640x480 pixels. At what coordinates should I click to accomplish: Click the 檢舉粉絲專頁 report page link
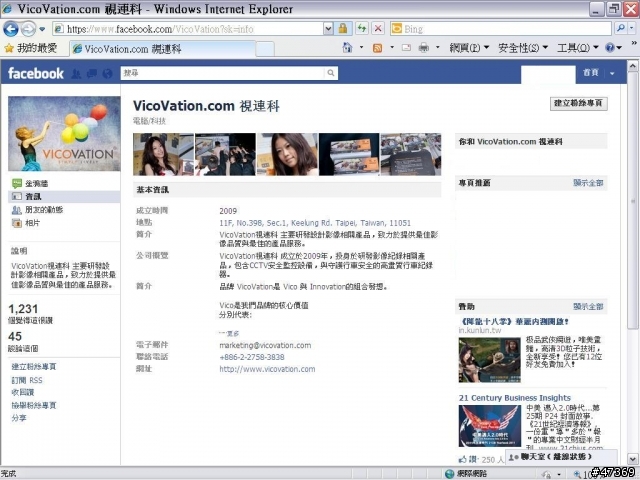coord(34,406)
